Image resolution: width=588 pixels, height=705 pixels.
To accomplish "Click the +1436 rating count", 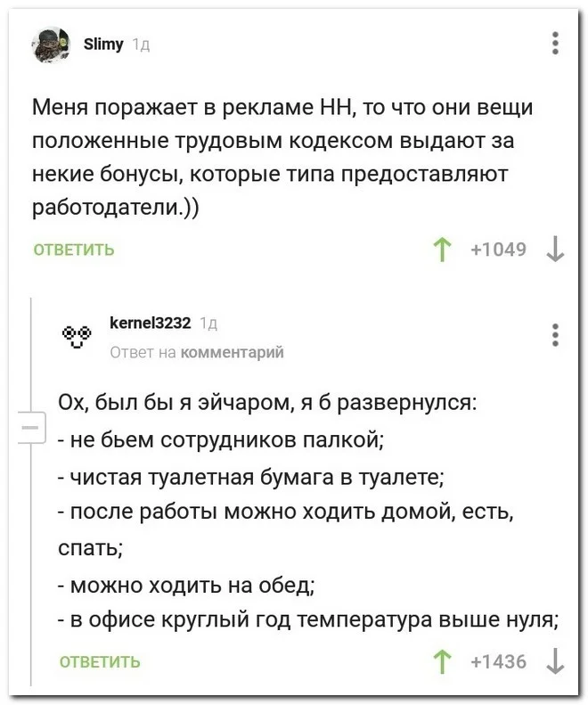I will point(499,662).
